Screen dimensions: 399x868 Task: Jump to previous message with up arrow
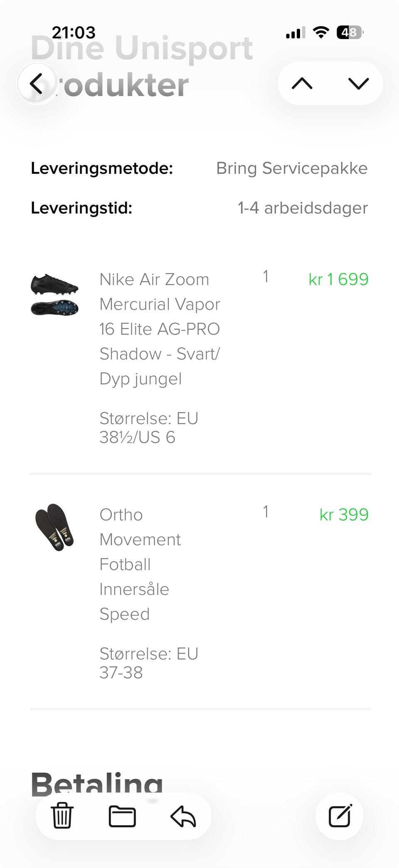pos(302,84)
